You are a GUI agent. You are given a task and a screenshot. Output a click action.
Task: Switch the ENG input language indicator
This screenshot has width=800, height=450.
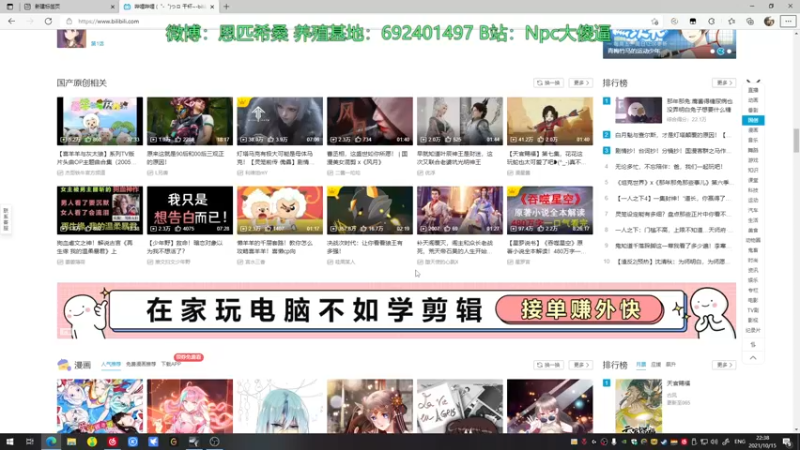[x=740, y=442]
